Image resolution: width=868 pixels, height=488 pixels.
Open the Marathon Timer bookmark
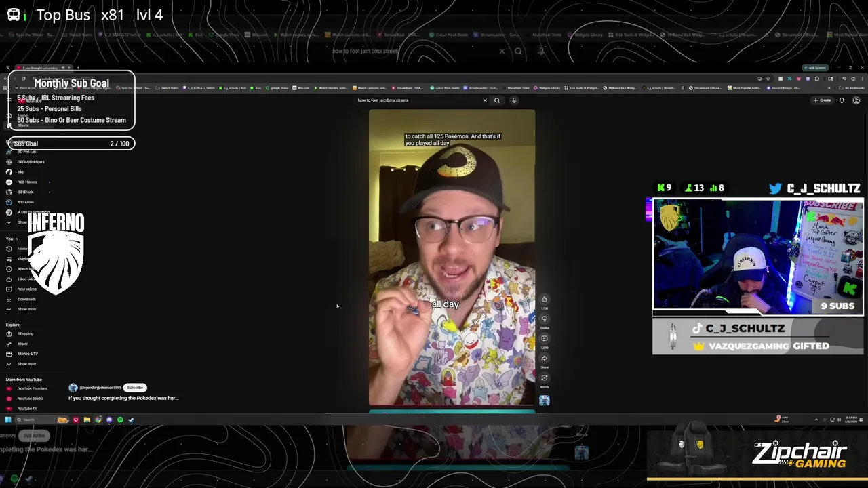click(x=516, y=87)
